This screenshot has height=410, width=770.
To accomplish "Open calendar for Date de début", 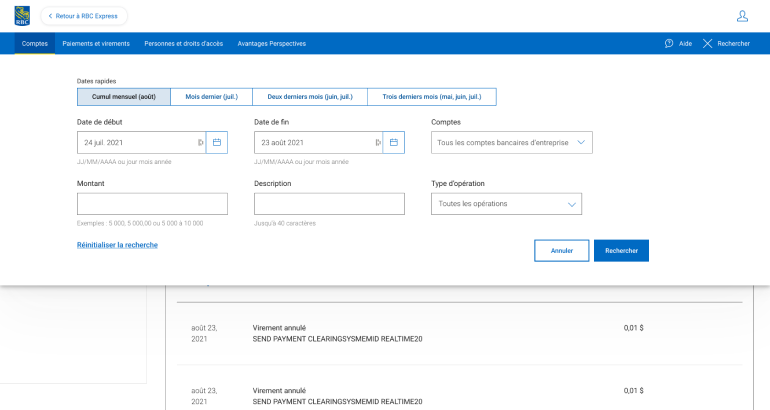I will (x=217, y=143).
